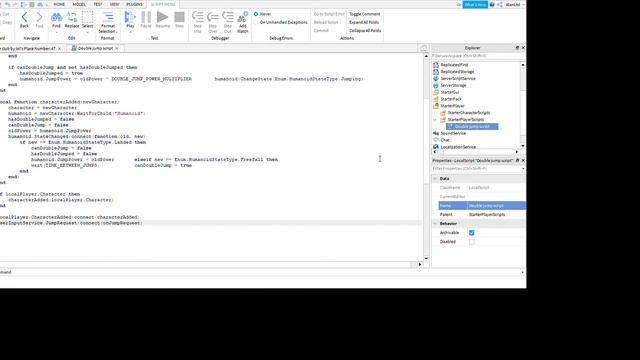Viewport: 640px width, 360px height.
Task: Enable the Disabled property checkbox
Action: coord(472,242)
